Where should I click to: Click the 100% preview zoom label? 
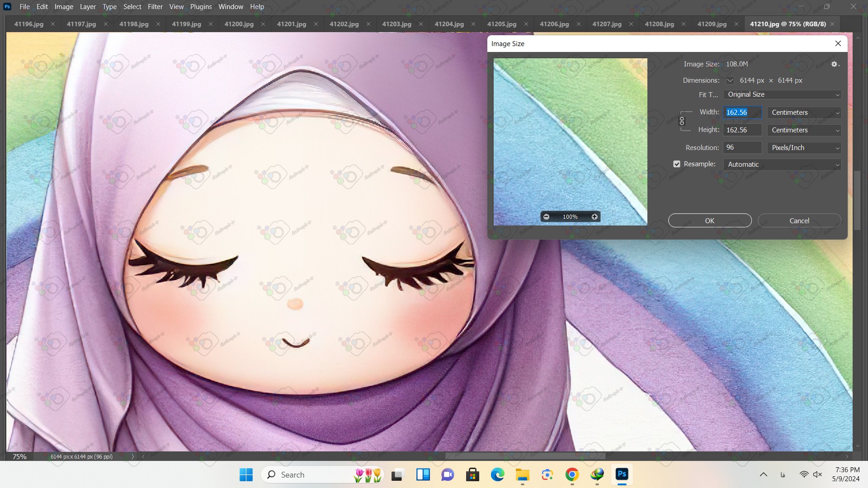[x=570, y=217]
